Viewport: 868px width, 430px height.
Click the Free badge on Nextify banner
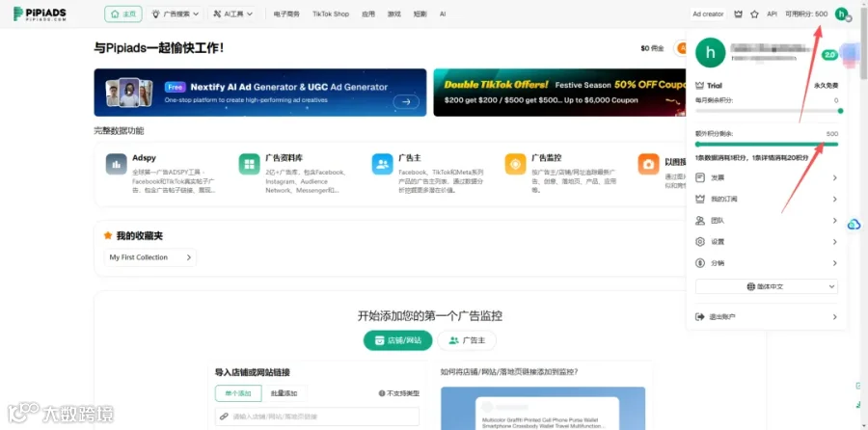click(x=175, y=87)
